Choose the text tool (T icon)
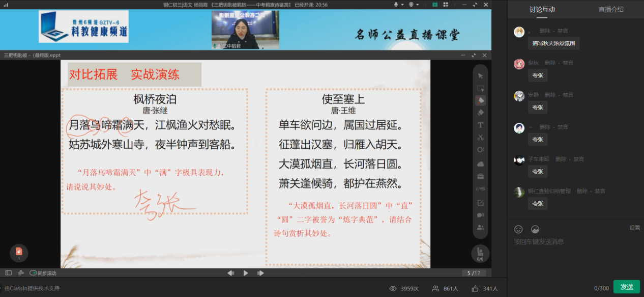This screenshot has height=297, width=644. coord(481,125)
